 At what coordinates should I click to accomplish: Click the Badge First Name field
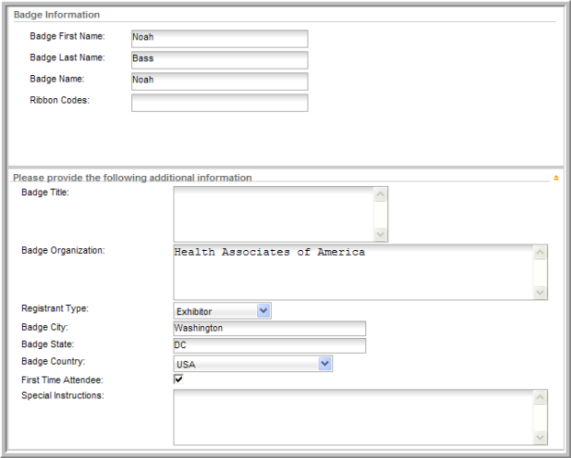(x=220, y=39)
